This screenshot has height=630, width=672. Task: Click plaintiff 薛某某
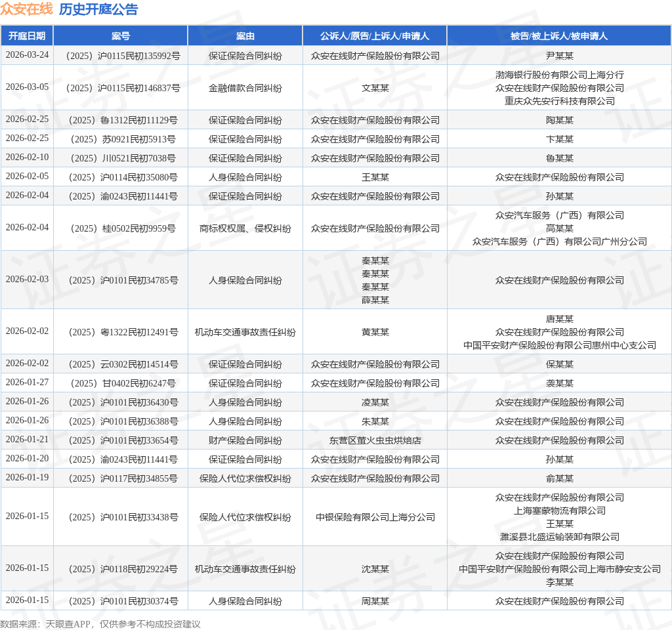375,300
